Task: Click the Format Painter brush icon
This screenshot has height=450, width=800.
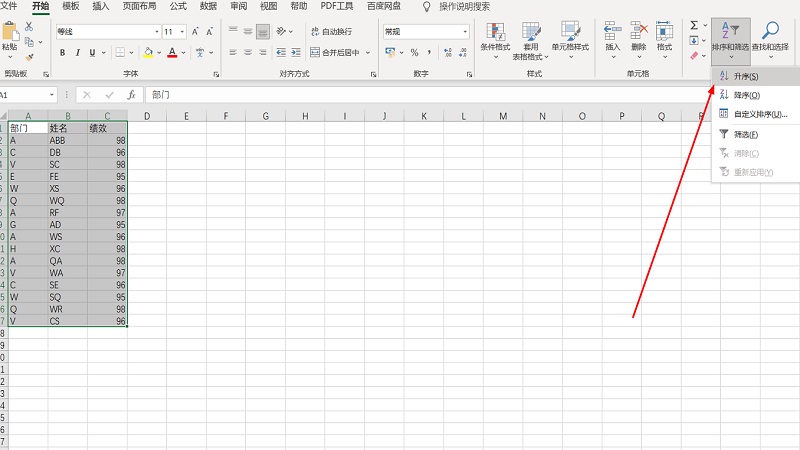Action: [x=29, y=57]
